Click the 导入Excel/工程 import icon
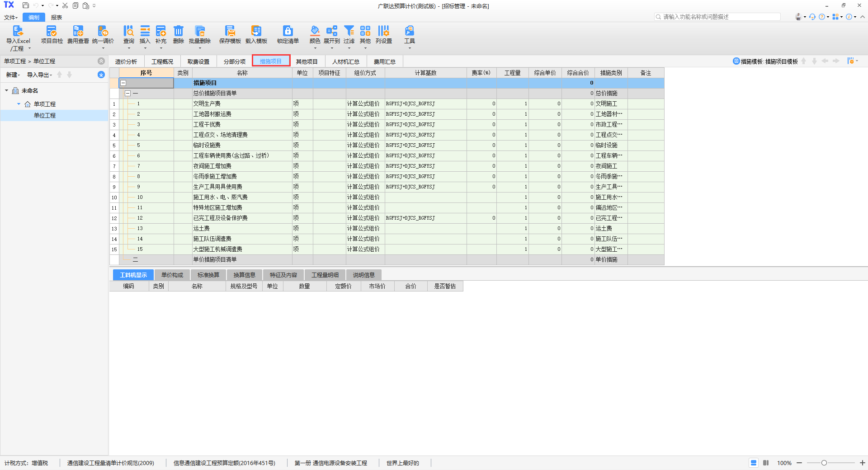868x470 pixels. [18, 31]
